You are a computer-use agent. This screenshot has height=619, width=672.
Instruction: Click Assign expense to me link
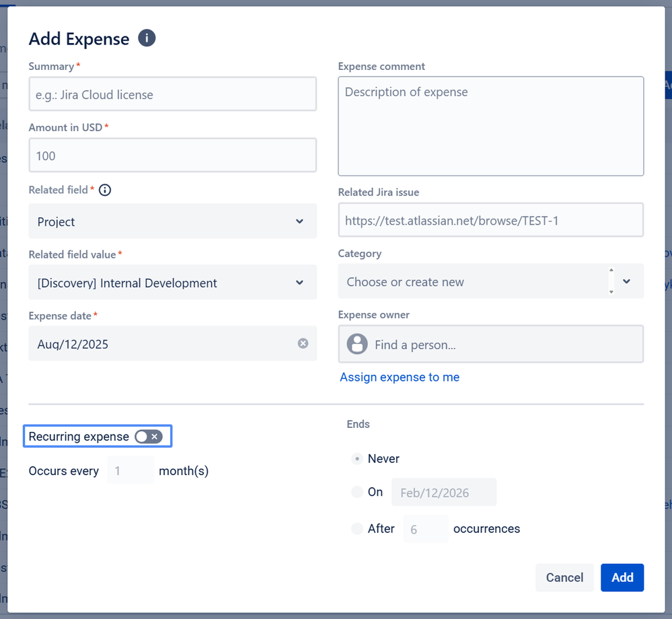point(400,377)
